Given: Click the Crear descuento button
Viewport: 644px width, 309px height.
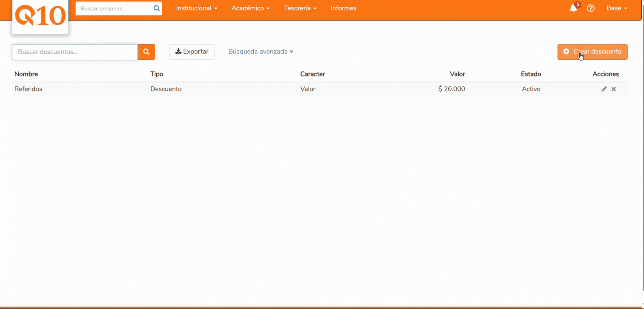Looking at the screenshot, I should click(x=592, y=52).
